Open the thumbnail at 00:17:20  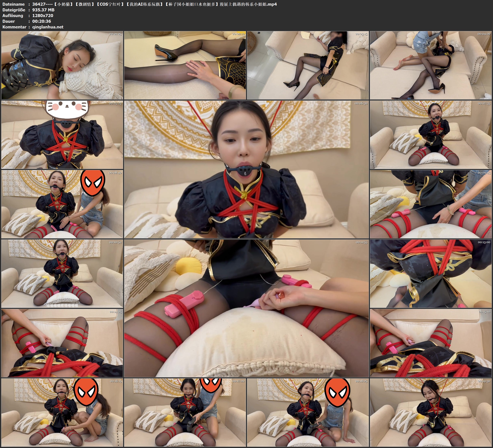click(185, 412)
